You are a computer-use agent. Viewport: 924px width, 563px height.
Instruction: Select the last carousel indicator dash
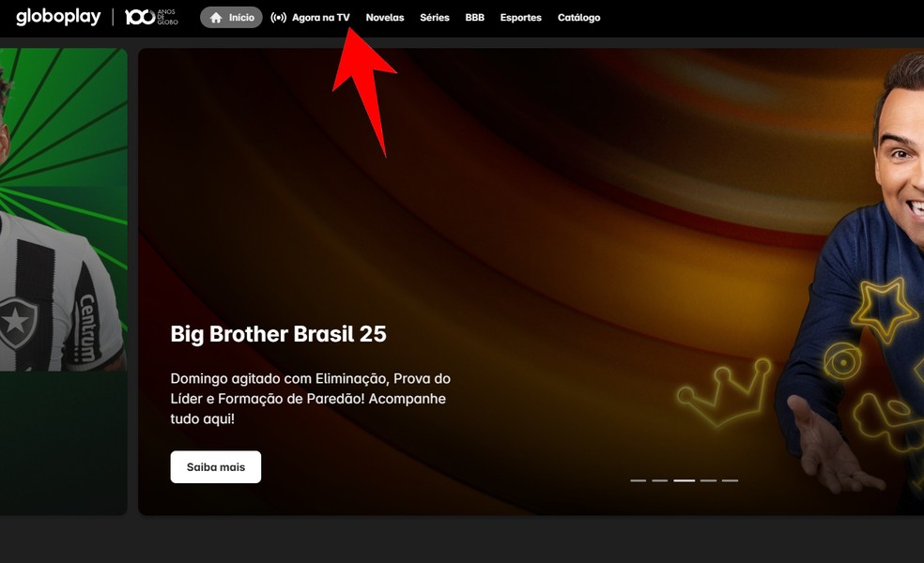[731, 480]
